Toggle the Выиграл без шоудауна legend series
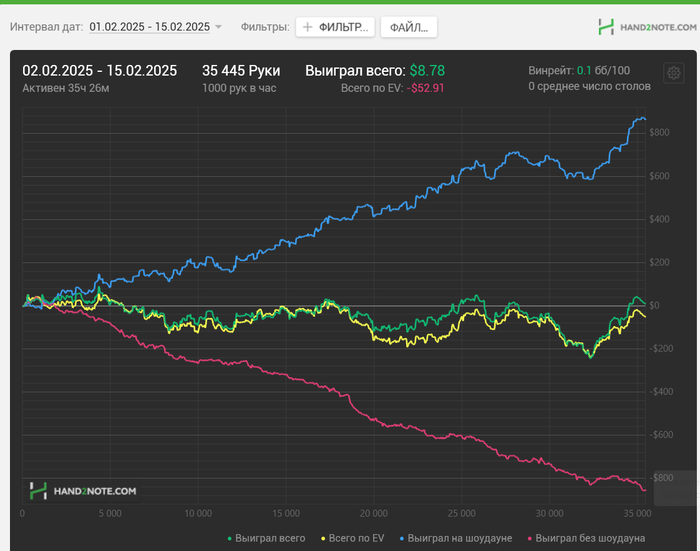The height and width of the screenshot is (551, 700). pos(586,538)
